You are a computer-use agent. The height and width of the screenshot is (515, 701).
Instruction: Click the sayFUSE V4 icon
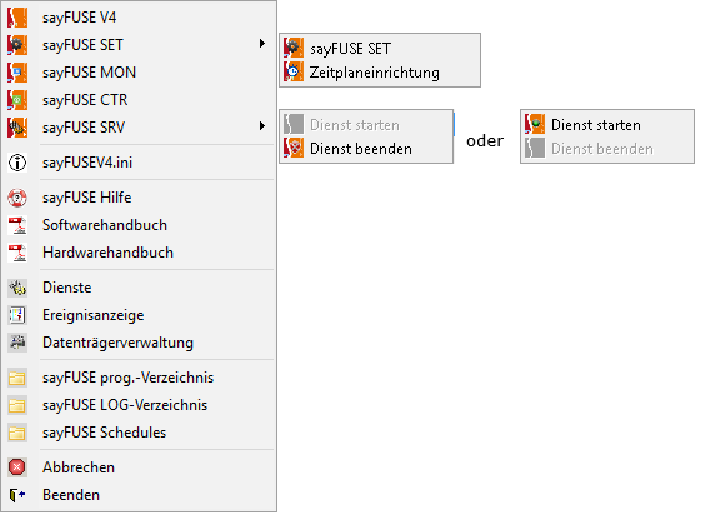click(x=17, y=17)
